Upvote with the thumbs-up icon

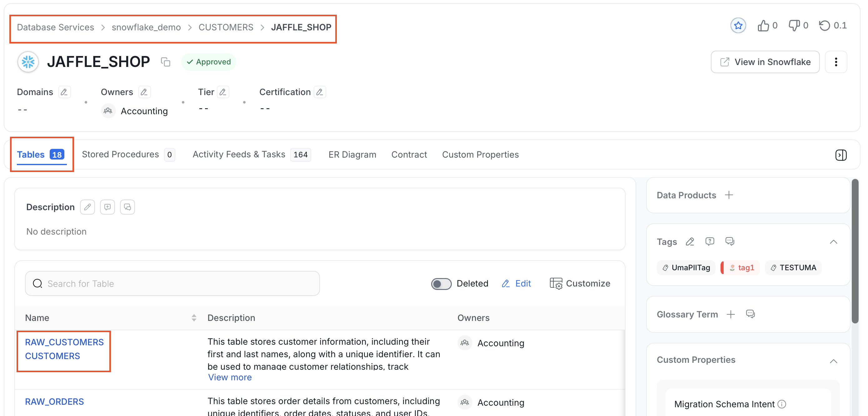point(763,26)
